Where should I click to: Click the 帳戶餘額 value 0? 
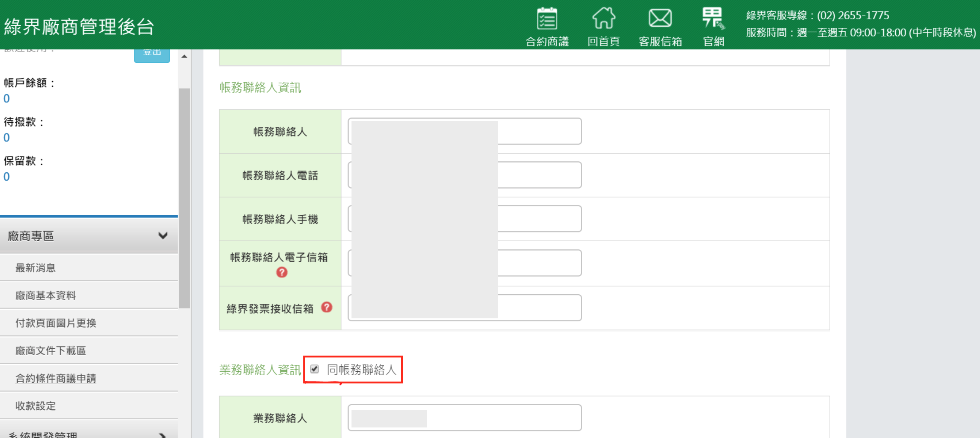click(6, 99)
